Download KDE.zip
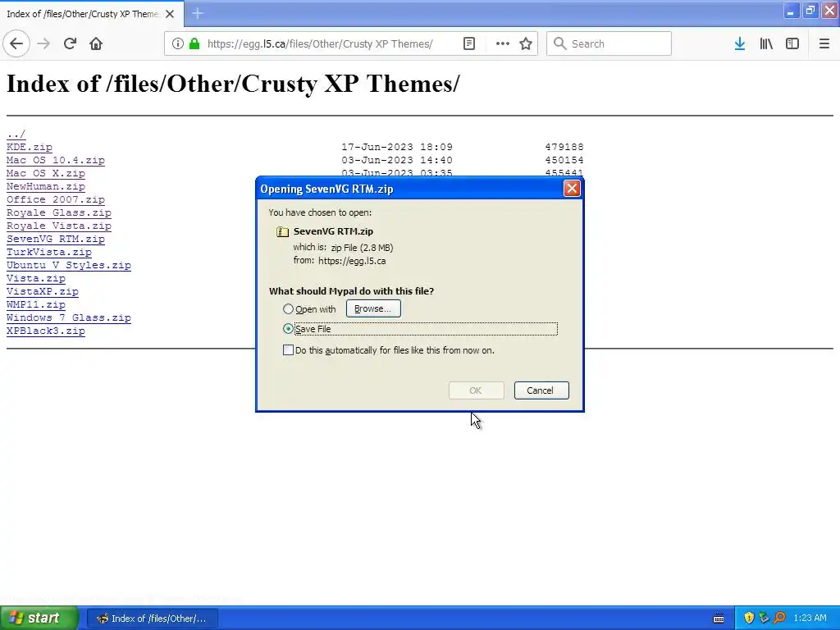Screen dimensions: 840x630 point(30,147)
